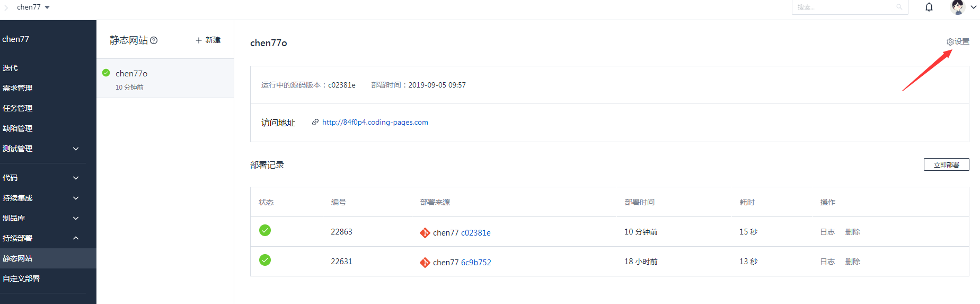Click the 部署时间 column header
Screen dimensions: 980x304
pyautogui.click(x=640, y=202)
